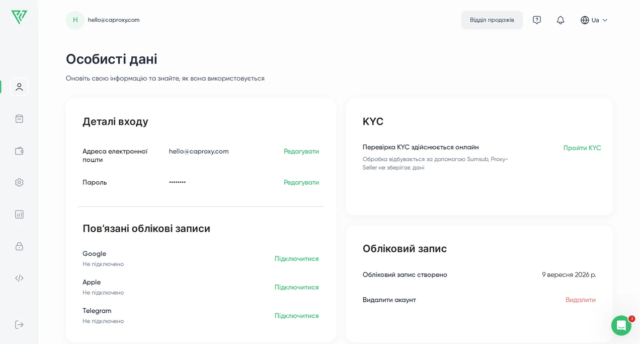Connect the Google account

click(x=296, y=259)
